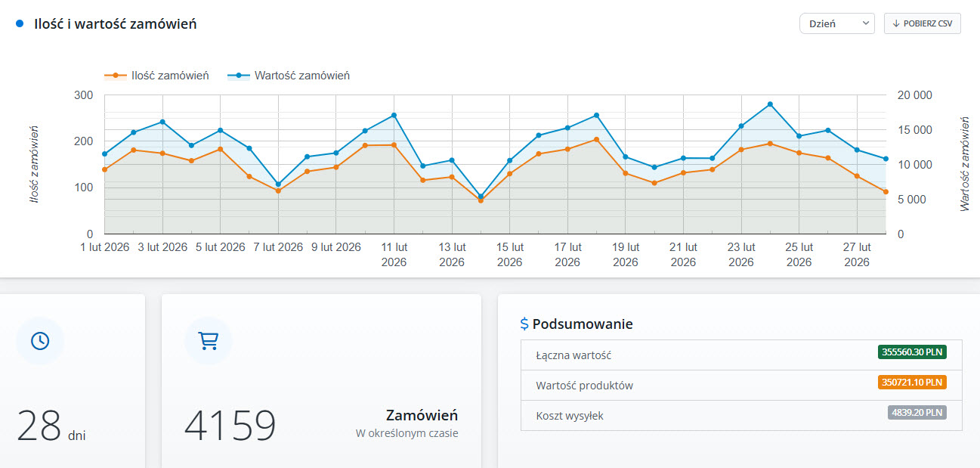Click the 19 lut 2026 axis label
980x468 pixels.
[626, 255]
